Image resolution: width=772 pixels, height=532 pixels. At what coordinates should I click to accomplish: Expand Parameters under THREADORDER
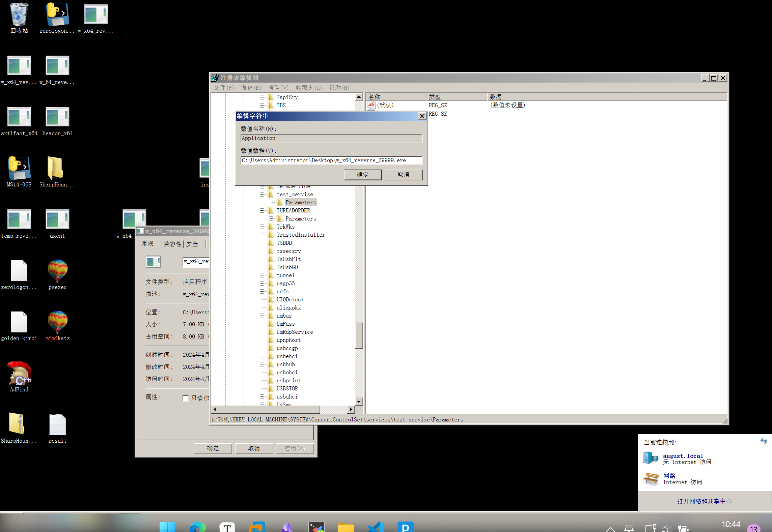(x=271, y=218)
